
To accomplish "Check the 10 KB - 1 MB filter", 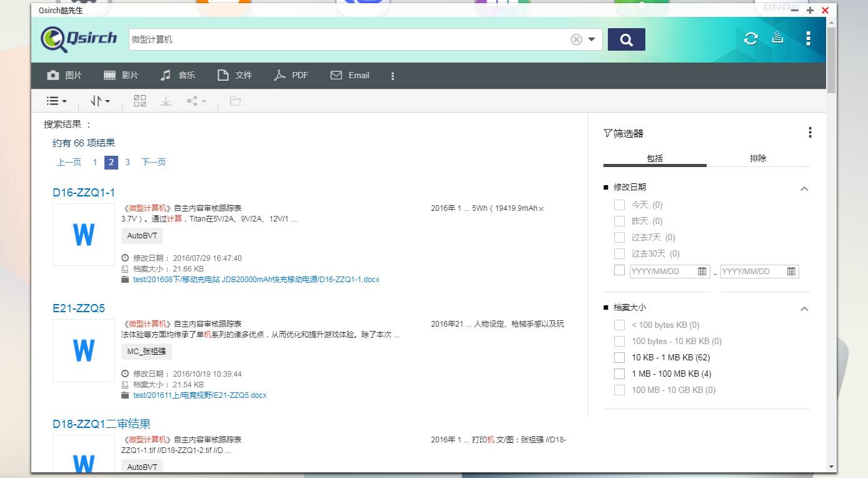I will pos(619,357).
